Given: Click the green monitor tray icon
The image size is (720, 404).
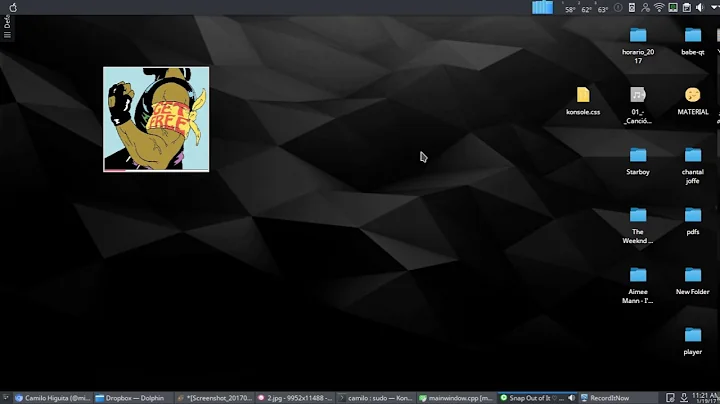Looking at the screenshot, I should pyautogui.click(x=673, y=7).
